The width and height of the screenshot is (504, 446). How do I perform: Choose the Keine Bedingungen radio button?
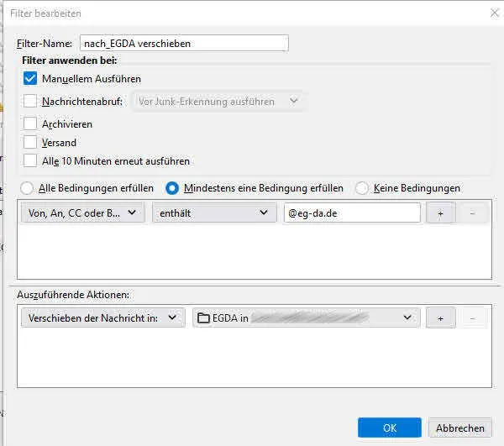[x=361, y=188]
